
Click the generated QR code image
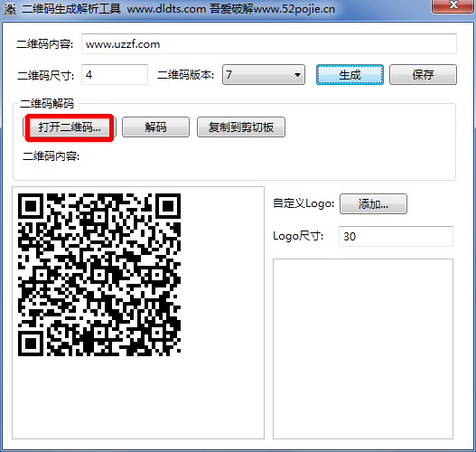99,275
